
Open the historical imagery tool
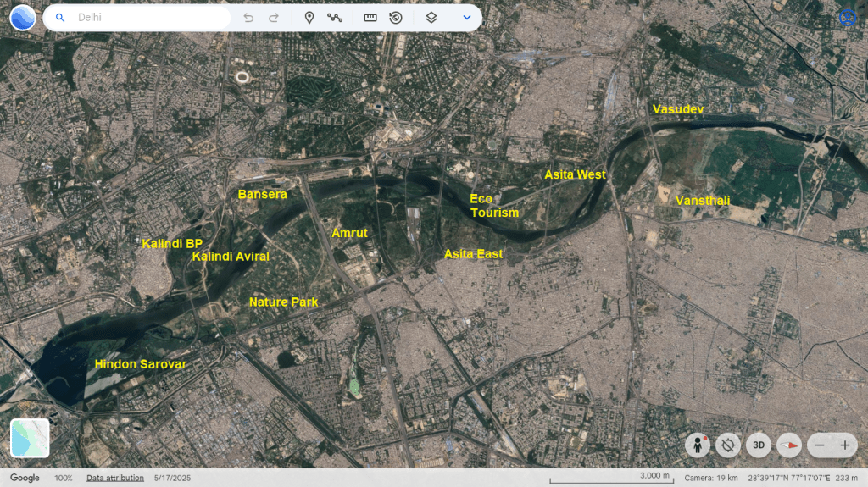[396, 18]
